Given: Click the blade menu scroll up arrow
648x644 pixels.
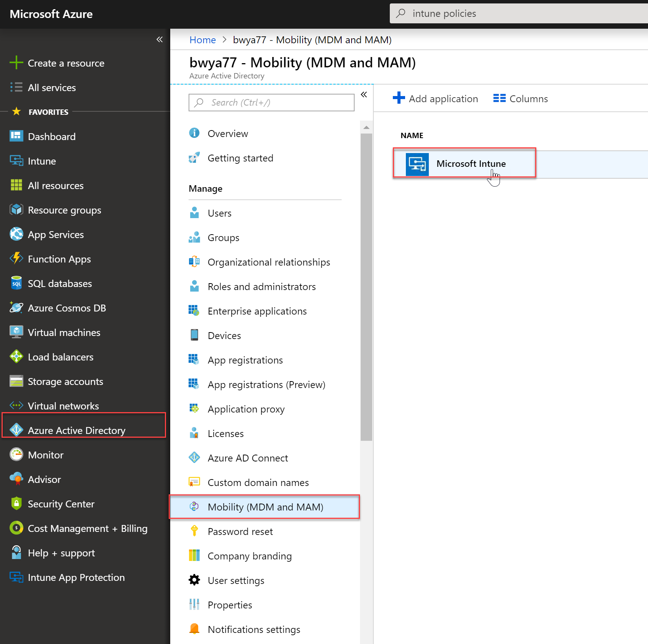Looking at the screenshot, I should click(366, 127).
